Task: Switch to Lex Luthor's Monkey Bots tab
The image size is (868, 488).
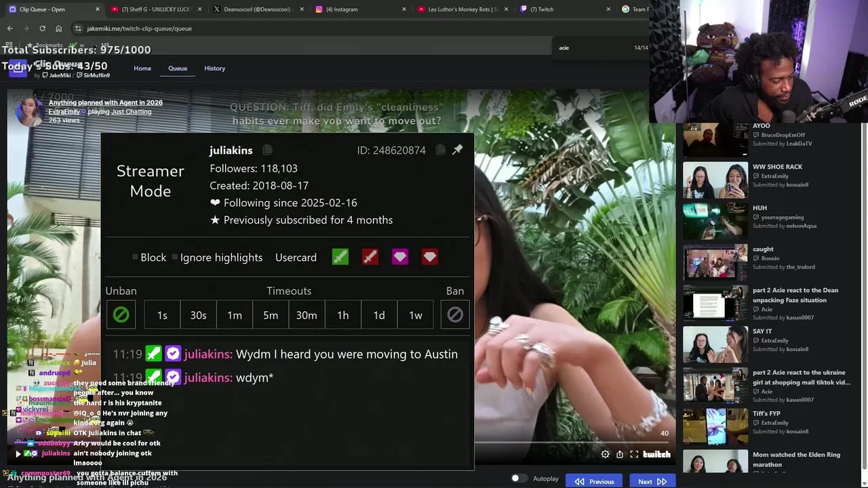Action: pyautogui.click(x=462, y=9)
